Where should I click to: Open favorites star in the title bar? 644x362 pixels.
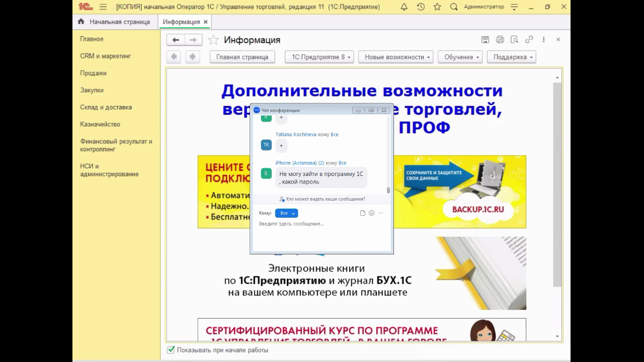pos(437,7)
